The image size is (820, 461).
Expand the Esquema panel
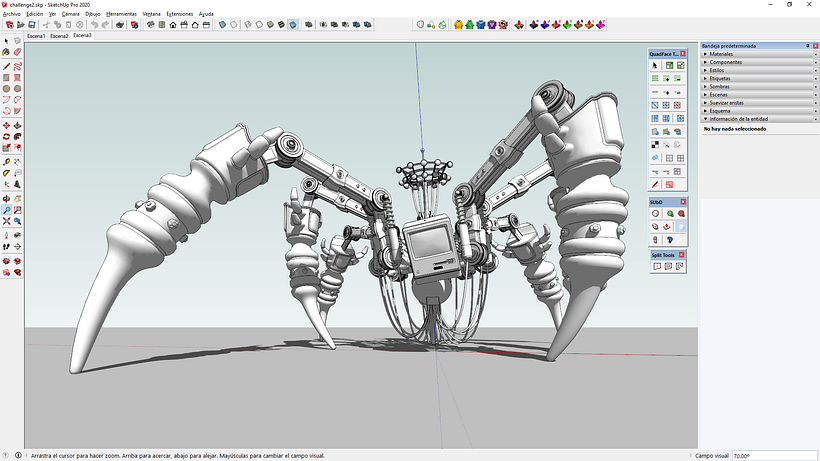[759, 111]
